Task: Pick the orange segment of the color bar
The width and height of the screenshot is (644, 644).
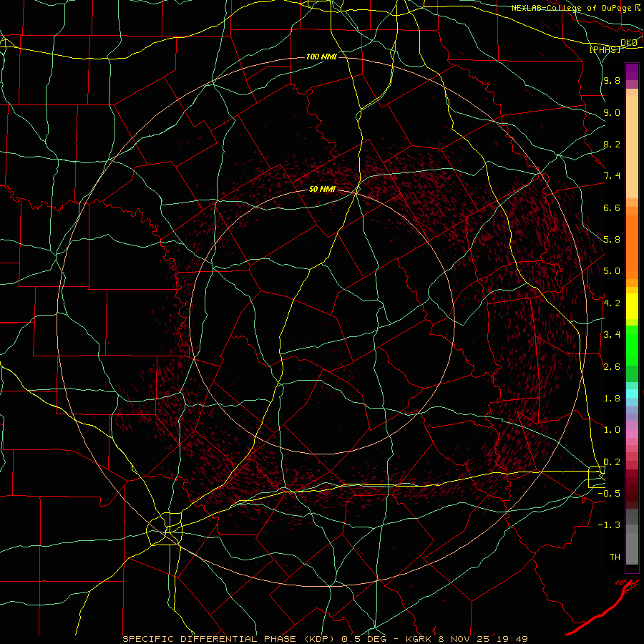Action: click(x=632, y=248)
